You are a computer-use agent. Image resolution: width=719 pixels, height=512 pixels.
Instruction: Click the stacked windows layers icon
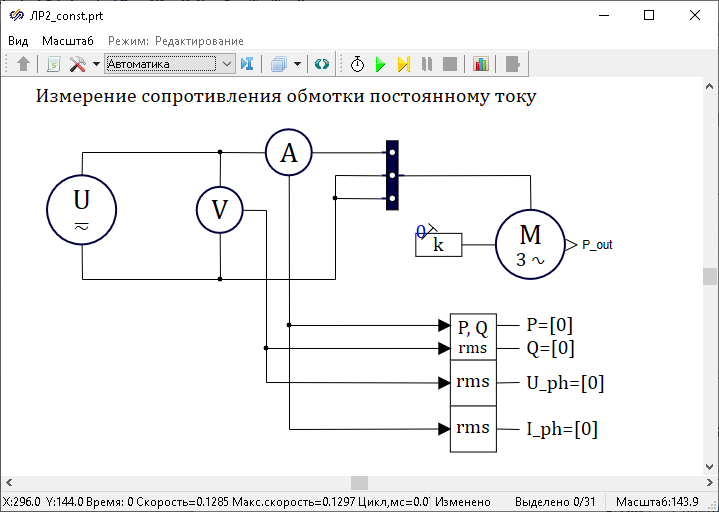279,64
